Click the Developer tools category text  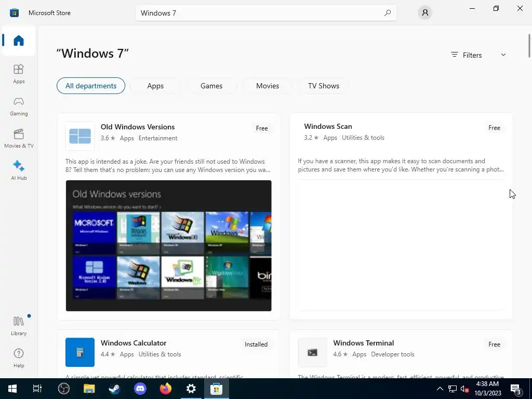coord(393,354)
